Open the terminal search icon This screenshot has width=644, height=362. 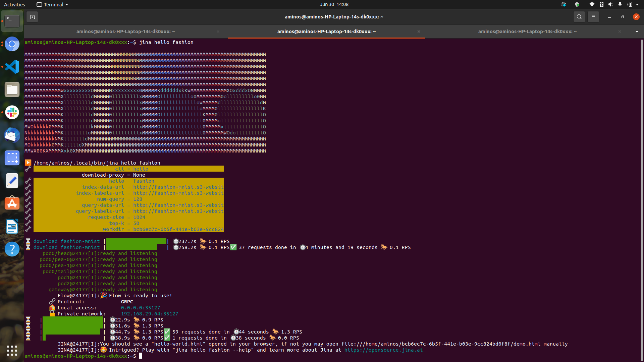[579, 17]
